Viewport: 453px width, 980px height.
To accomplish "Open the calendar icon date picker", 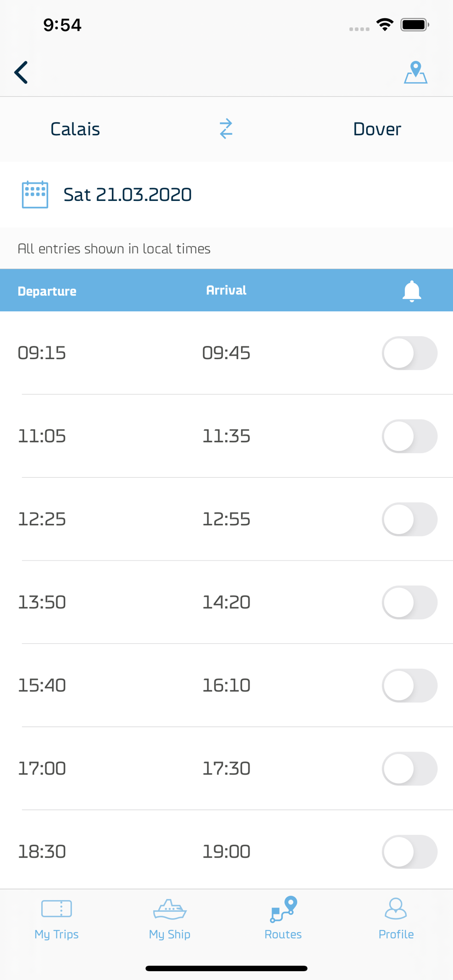I will (35, 195).
